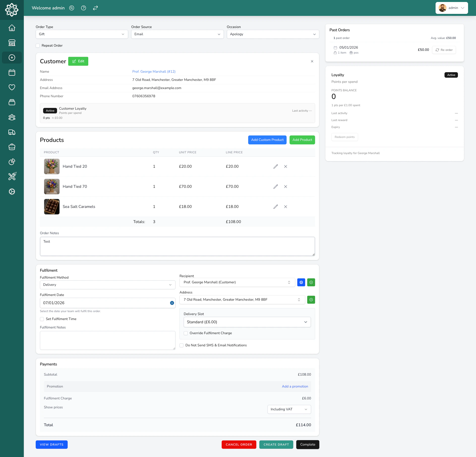Enable Set Fulfilment Time checkbox
Viewport: 476px width, 457px height.
(42, 319)
